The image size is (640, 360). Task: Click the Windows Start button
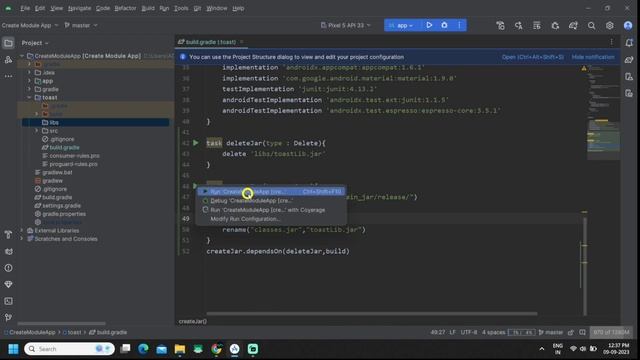pyautogui.click(x=13, y=349)
